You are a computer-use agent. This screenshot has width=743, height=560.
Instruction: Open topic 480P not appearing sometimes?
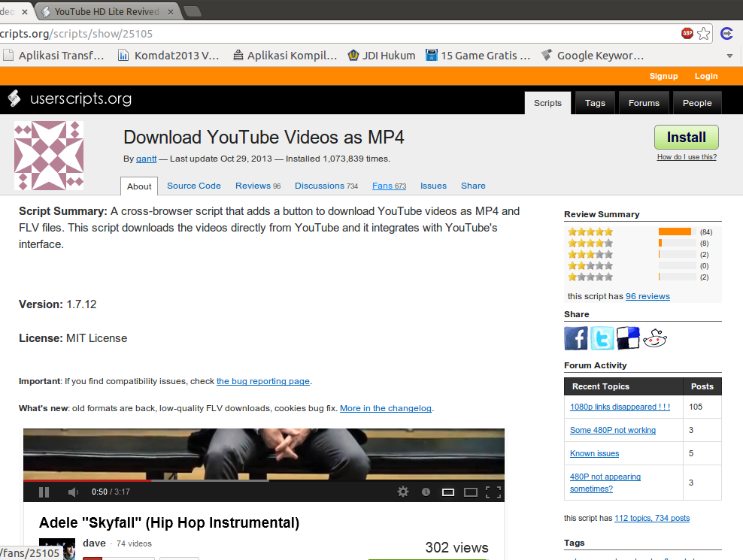point(605,483)
